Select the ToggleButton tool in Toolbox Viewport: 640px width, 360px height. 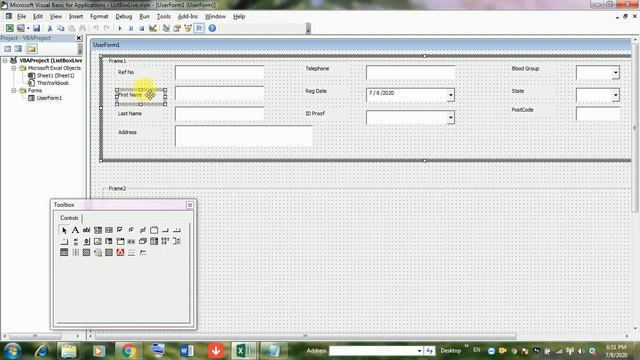[x=142, y=230]
